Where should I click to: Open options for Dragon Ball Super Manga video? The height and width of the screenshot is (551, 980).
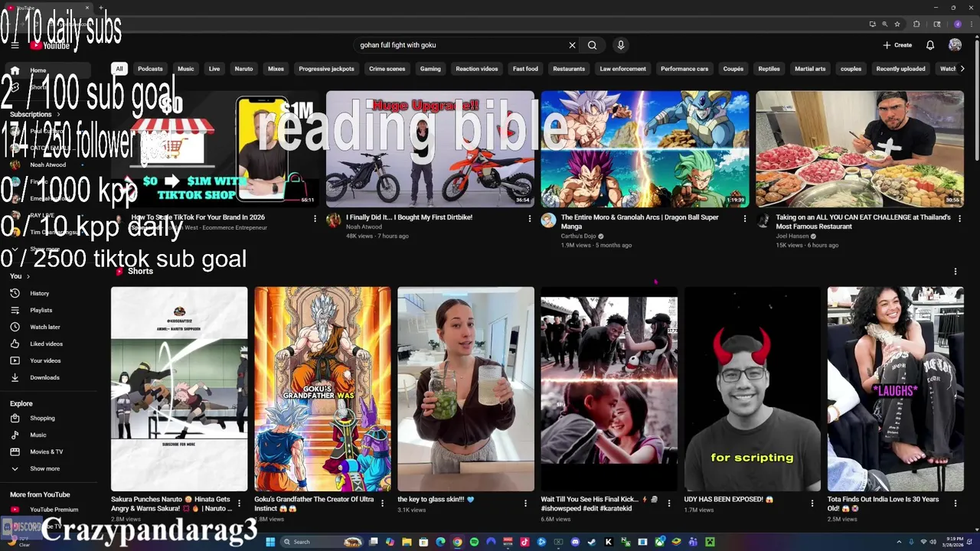[x=744, y=219]
